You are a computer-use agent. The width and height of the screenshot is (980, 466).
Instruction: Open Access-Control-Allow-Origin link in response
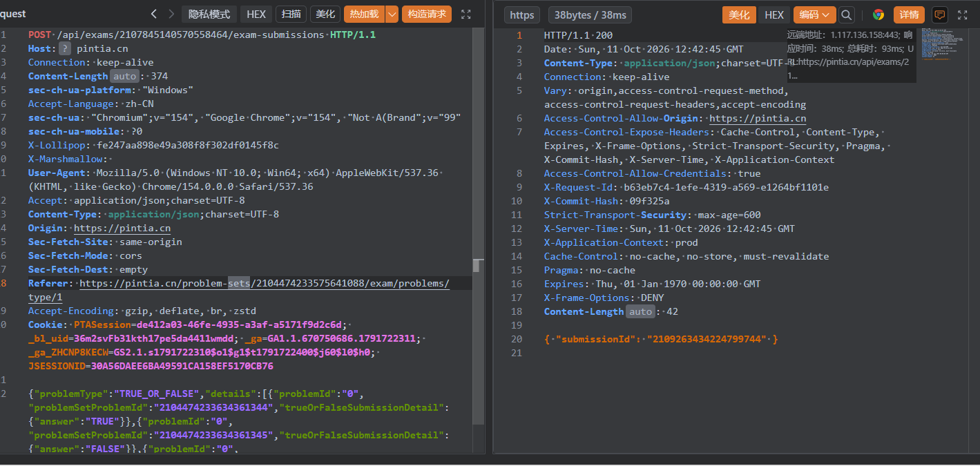[758, 118]
